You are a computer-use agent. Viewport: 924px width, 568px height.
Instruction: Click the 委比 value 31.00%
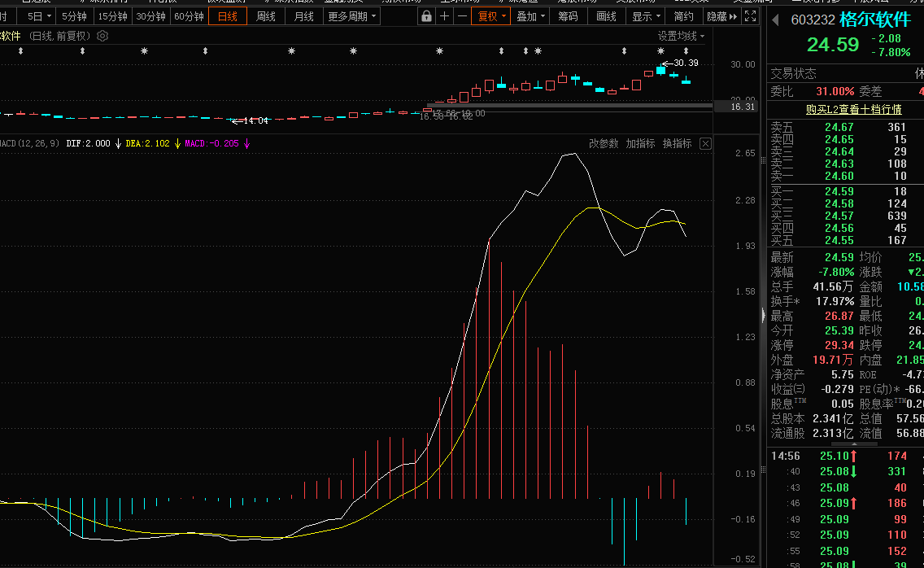[835, 91]
